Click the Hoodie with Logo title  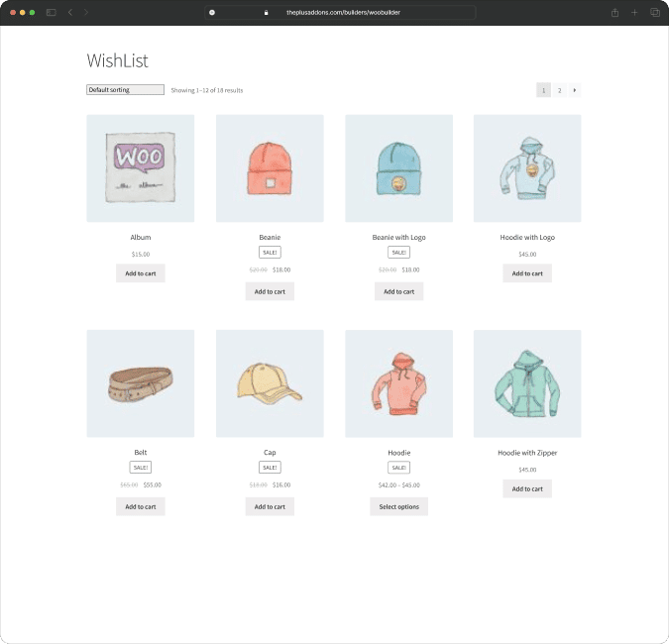tap(527, 238)
